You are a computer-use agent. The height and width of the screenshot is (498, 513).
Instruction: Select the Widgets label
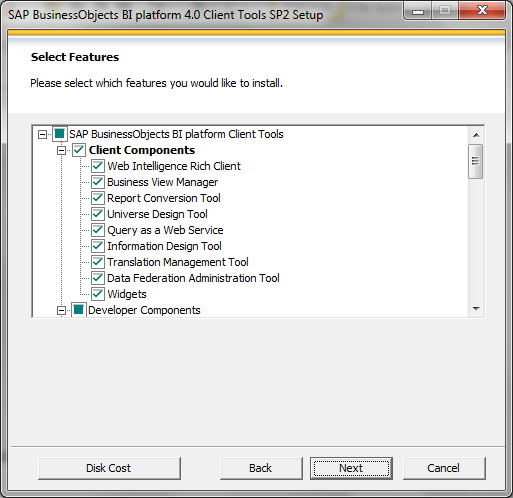127,294
